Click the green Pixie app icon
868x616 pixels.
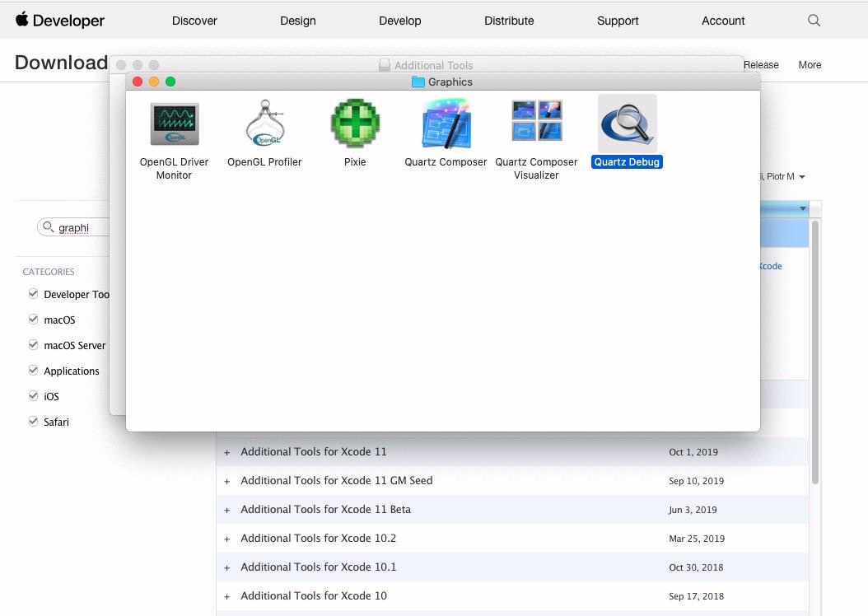[355, 124]
